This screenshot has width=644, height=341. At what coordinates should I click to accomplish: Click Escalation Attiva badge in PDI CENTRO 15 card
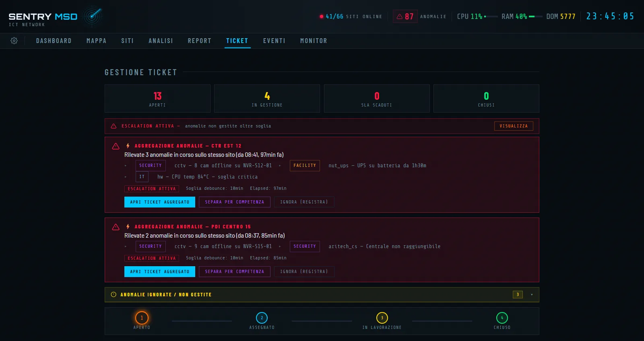[152, 258]
